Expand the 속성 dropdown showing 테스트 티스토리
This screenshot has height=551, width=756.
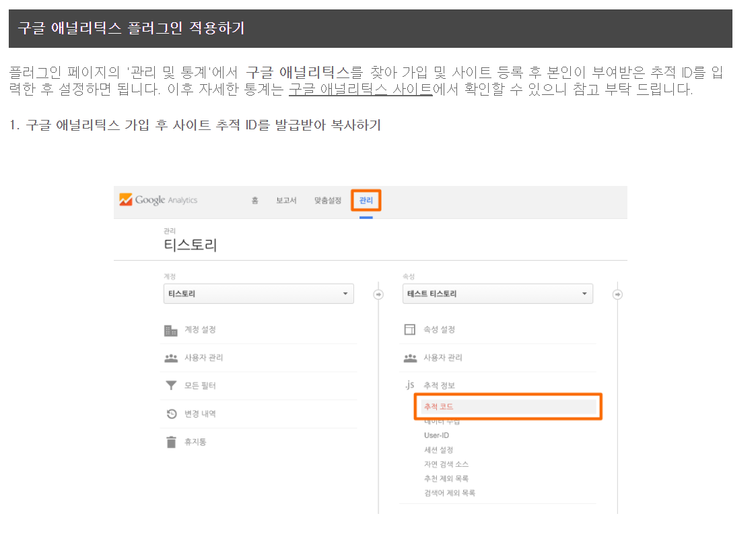click(x=497, y=294)
